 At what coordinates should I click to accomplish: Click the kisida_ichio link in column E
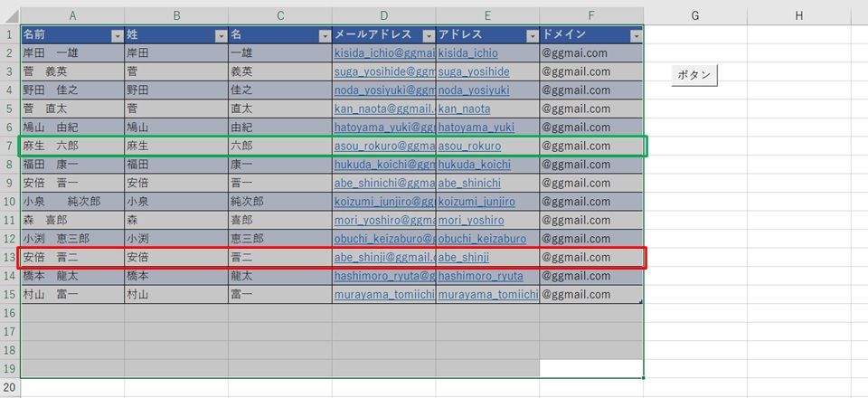click(467, 53)
